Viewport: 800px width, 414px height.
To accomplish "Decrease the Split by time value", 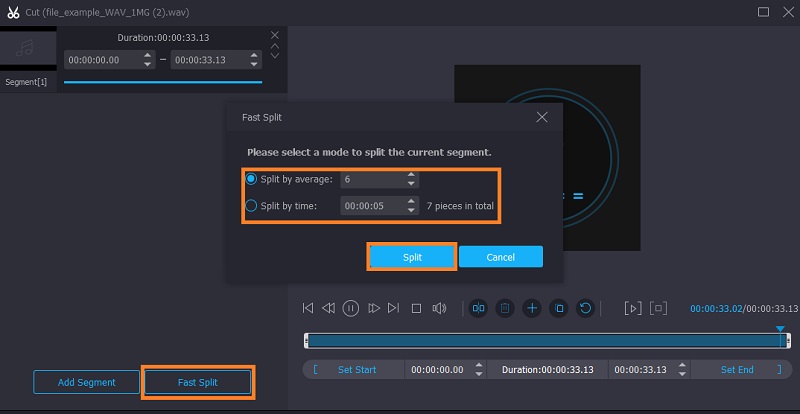I will coord(411,210).
